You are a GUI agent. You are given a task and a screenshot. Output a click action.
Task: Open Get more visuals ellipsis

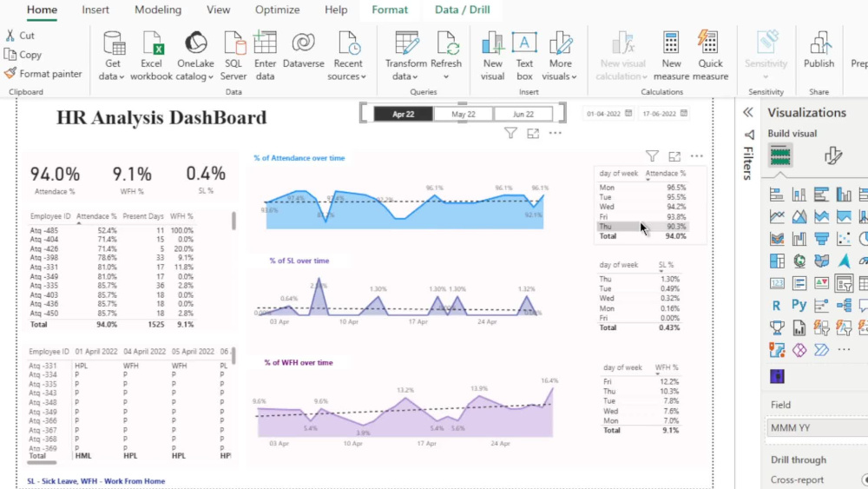[844, 349]
